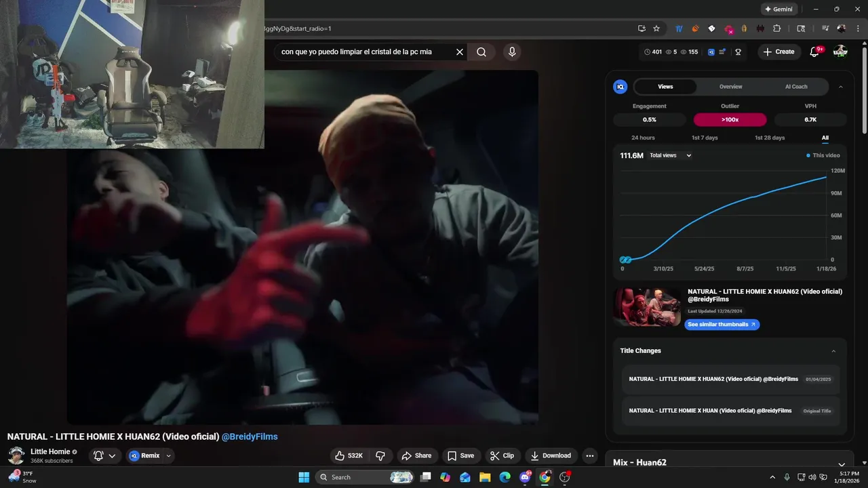Open the YouTube account avatar menu
This screenshot has width=868, height=488.
click(x=840, y=52)
